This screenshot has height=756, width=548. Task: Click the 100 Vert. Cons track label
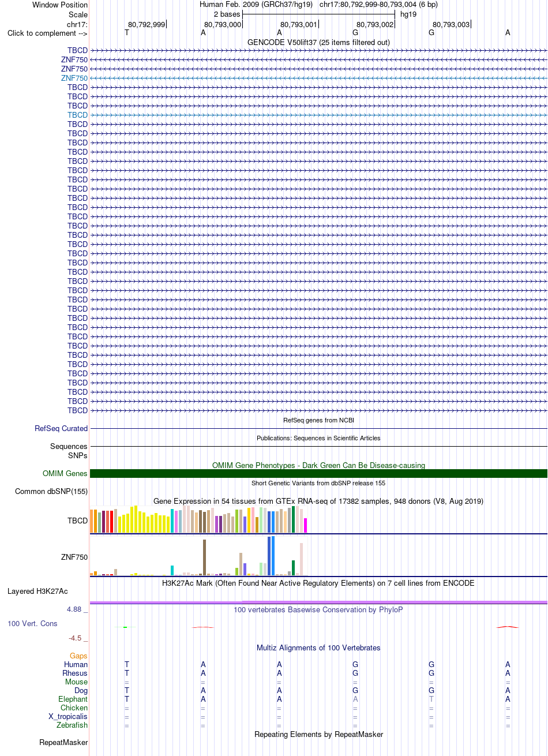point(32,624)
